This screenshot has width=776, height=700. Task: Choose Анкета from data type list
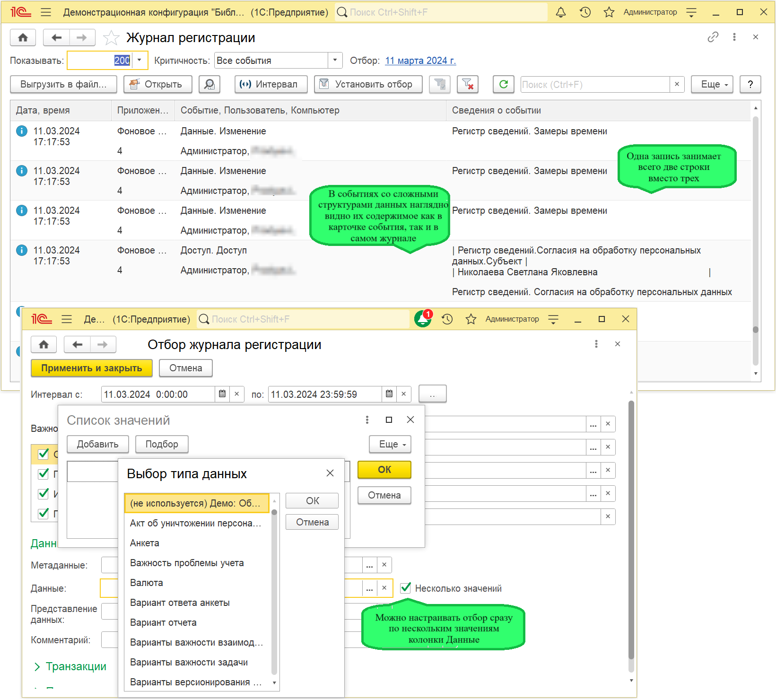pyautogui.click(x=145, y=543)
